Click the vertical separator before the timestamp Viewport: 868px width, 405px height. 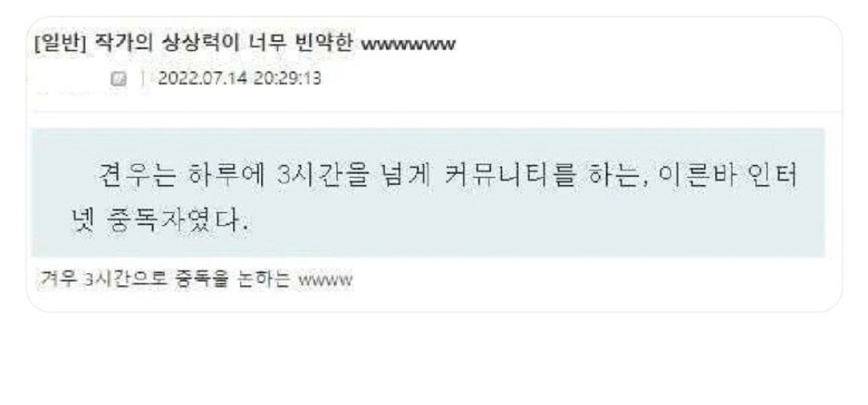(x=142, y=79)
